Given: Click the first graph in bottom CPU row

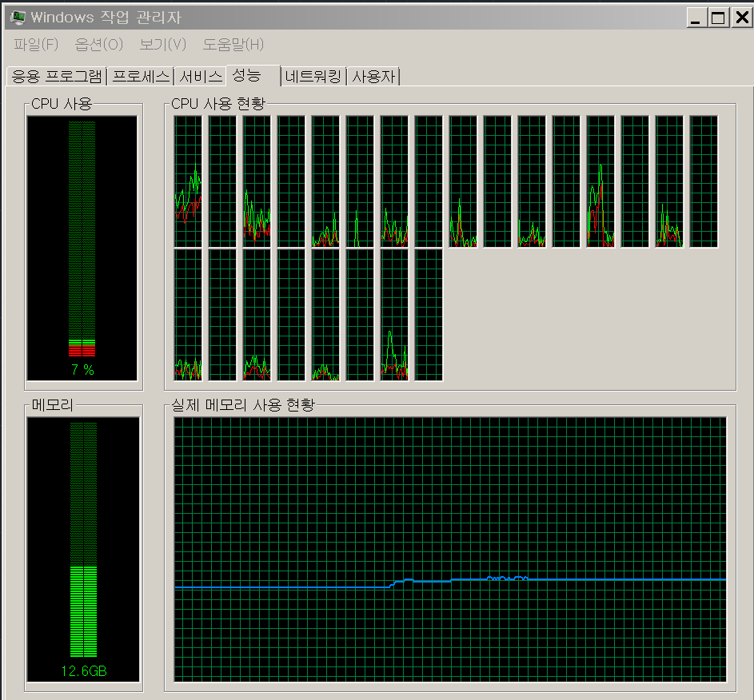Looking at the screenshot, I should [x=188, y=315].
